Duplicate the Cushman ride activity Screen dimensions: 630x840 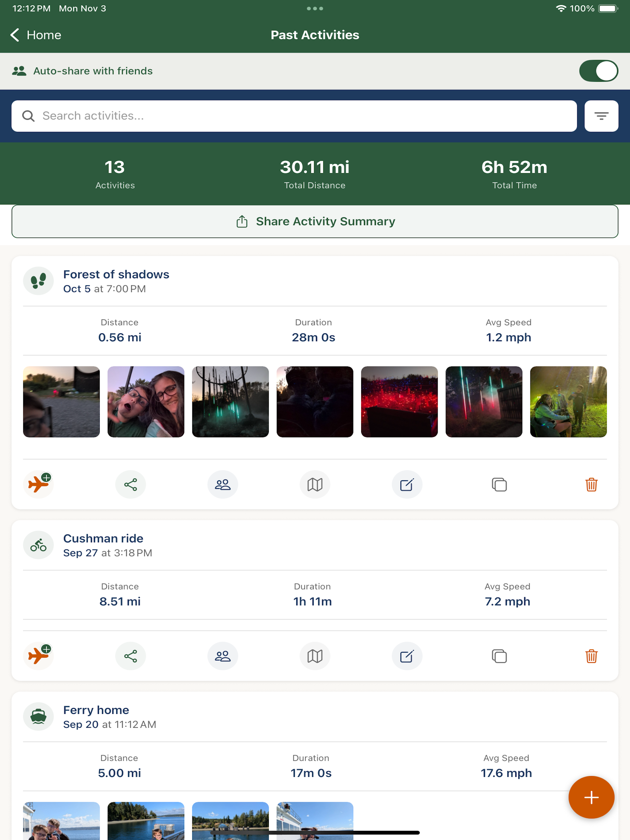[499, 656]
